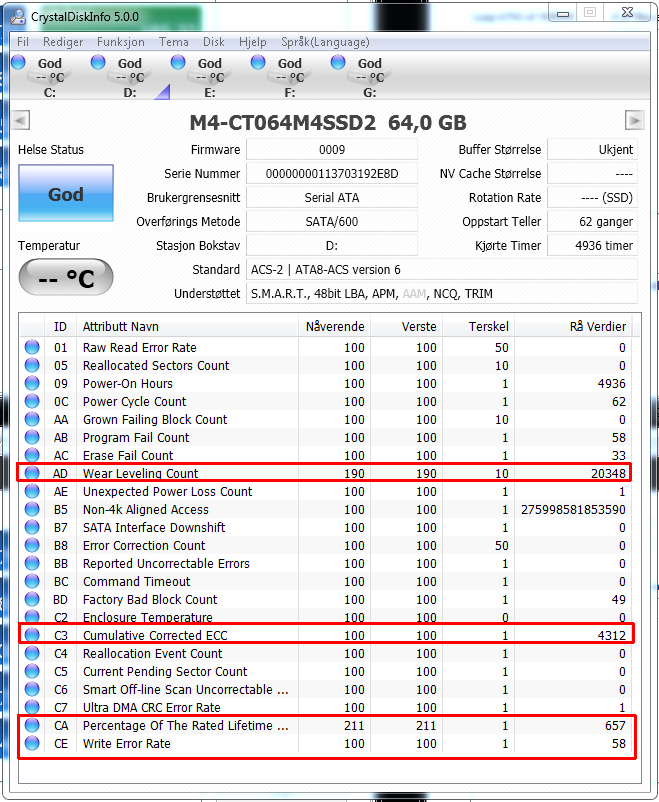Select the Erase Fail Count row text

(128, 455)
